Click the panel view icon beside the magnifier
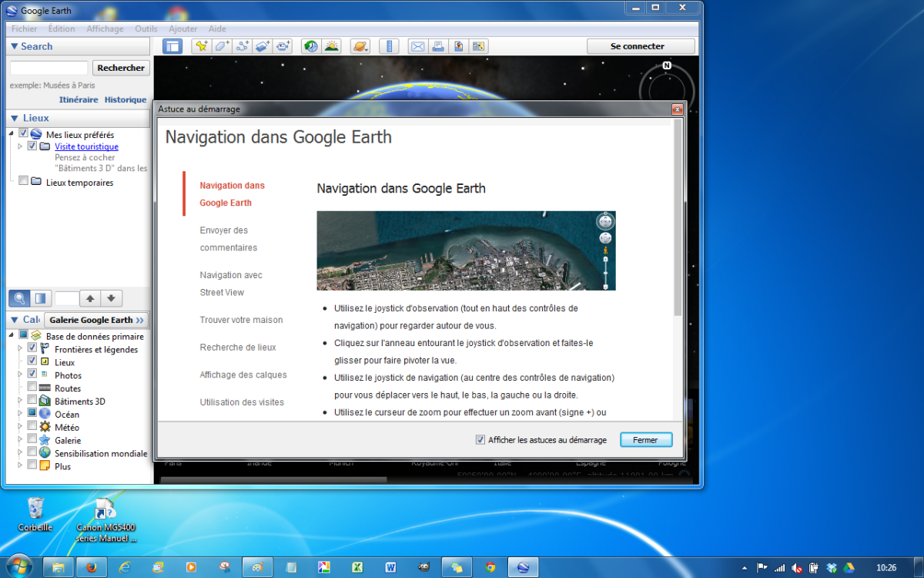Viewport: 924px width, 578px height. click(x=41, y=298)
